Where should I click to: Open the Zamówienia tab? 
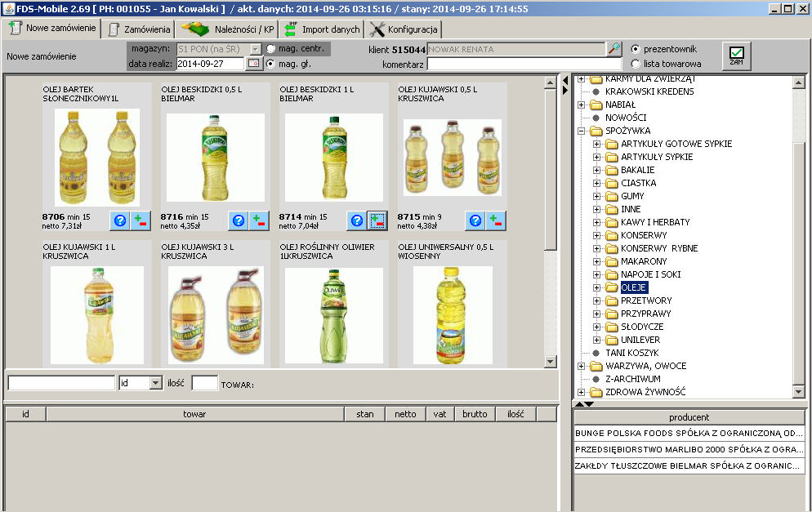point(138,29)
